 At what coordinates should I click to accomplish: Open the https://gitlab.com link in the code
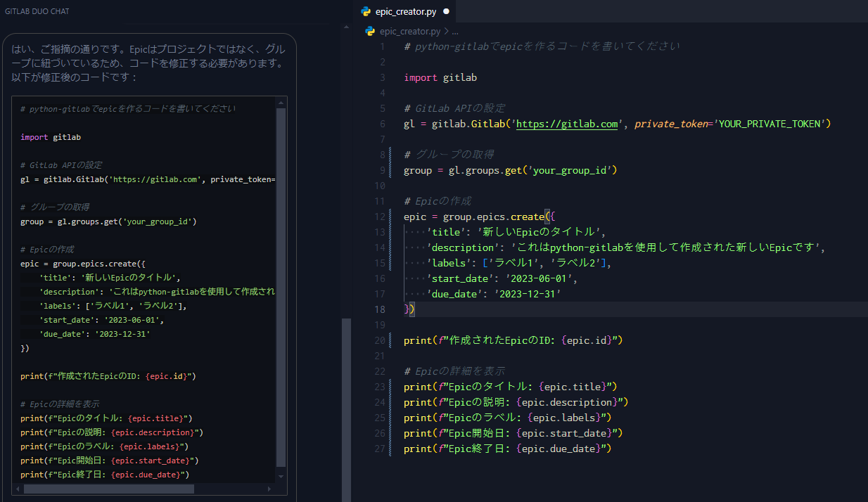(x=567, y=124)
